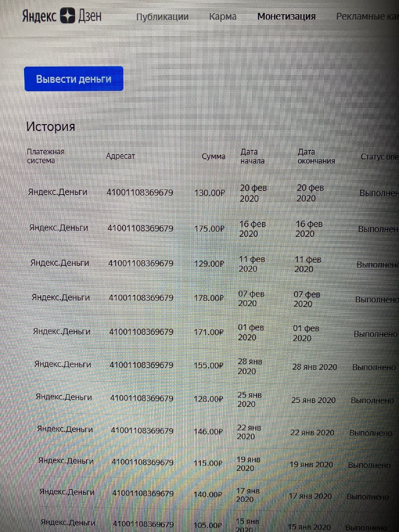Click end date 25 янв 2020
The width and height of the screenshot is (399, 532).
click(313, 400)
